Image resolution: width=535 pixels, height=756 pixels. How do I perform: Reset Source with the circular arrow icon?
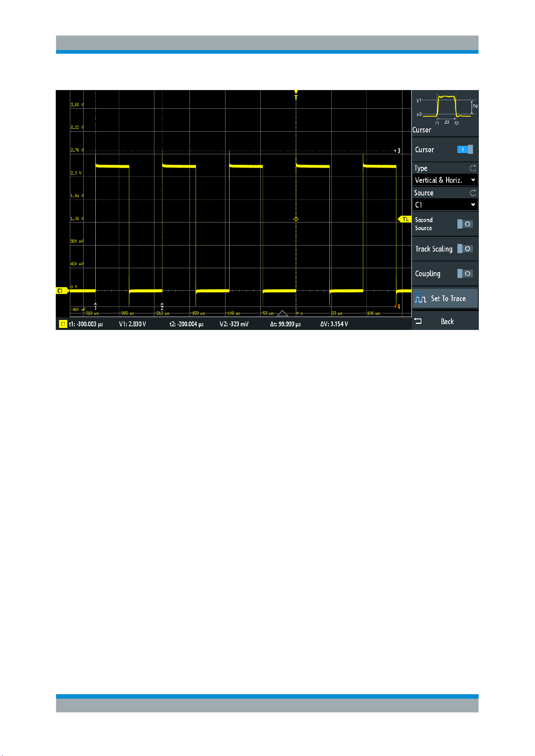[x=473, y=193]
